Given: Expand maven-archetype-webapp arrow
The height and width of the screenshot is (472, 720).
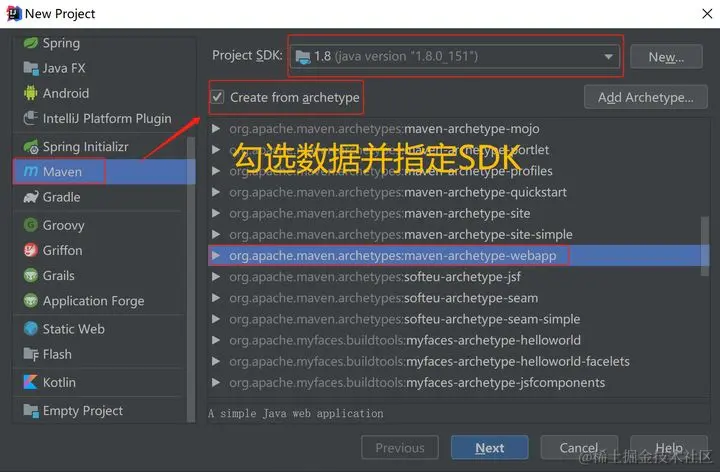Looking at the screenshot, I should point(215,255).
